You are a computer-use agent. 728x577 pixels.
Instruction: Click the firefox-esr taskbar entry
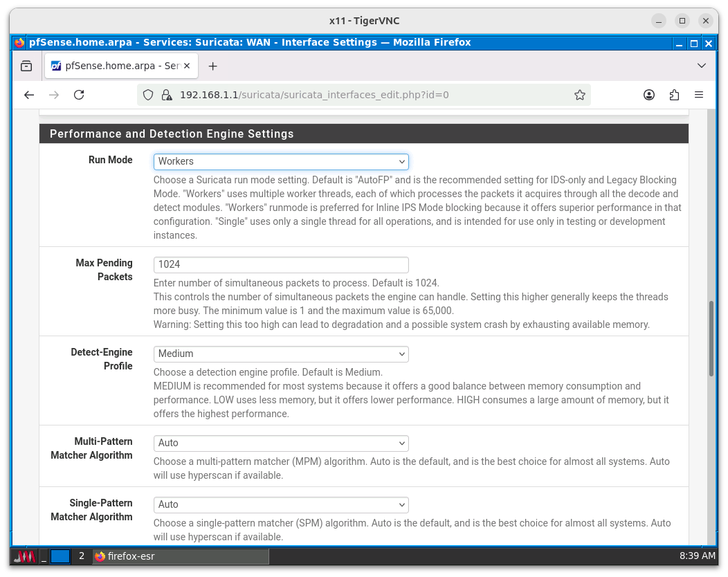(181, 556)
